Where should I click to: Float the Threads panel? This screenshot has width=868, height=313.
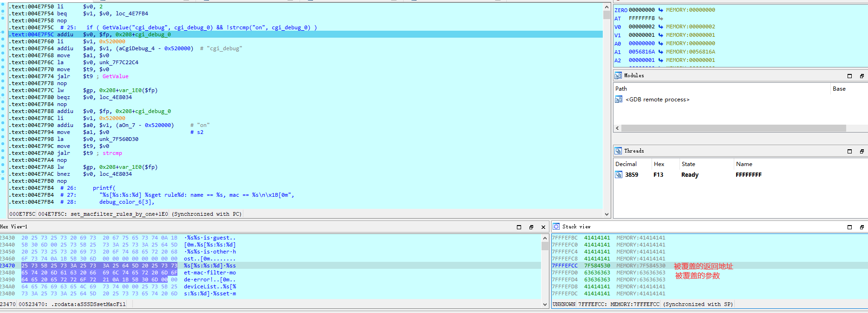[861, 151]
